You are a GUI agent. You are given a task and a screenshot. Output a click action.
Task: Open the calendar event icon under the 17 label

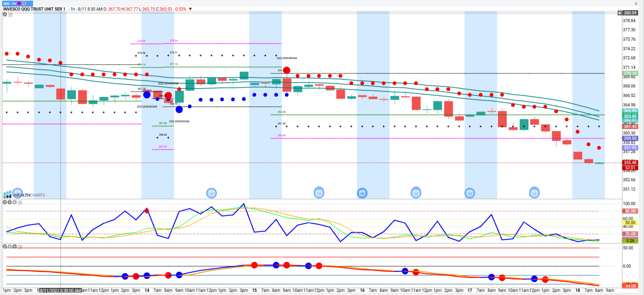point(470,193)
